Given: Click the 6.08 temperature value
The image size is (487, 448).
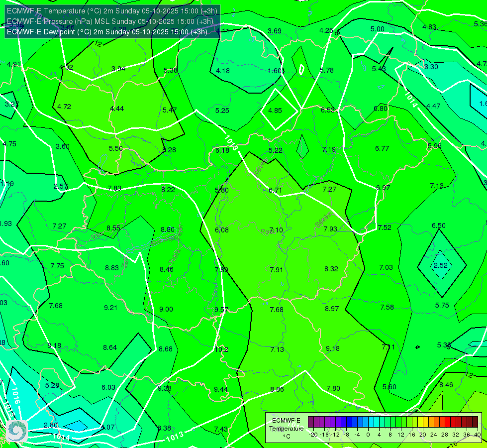Looking at the screenshot, I should (x=222, y=230).
